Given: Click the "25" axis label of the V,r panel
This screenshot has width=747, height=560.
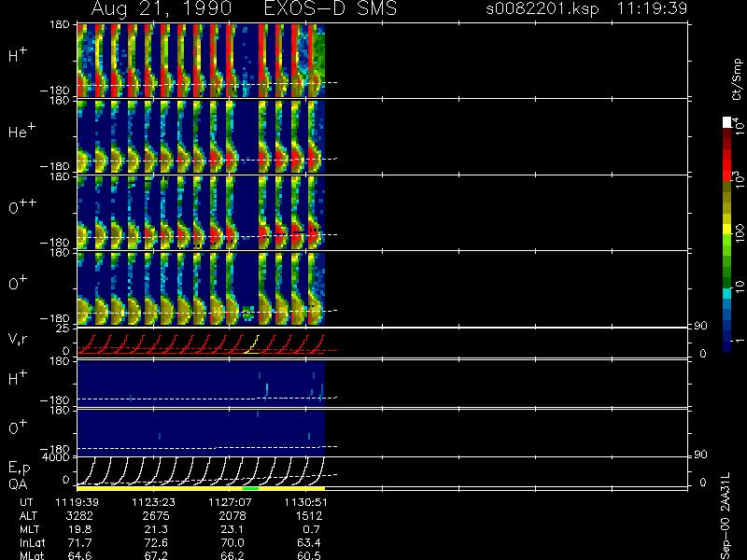Looking at the screenshot, I should [x=64, y=329].
